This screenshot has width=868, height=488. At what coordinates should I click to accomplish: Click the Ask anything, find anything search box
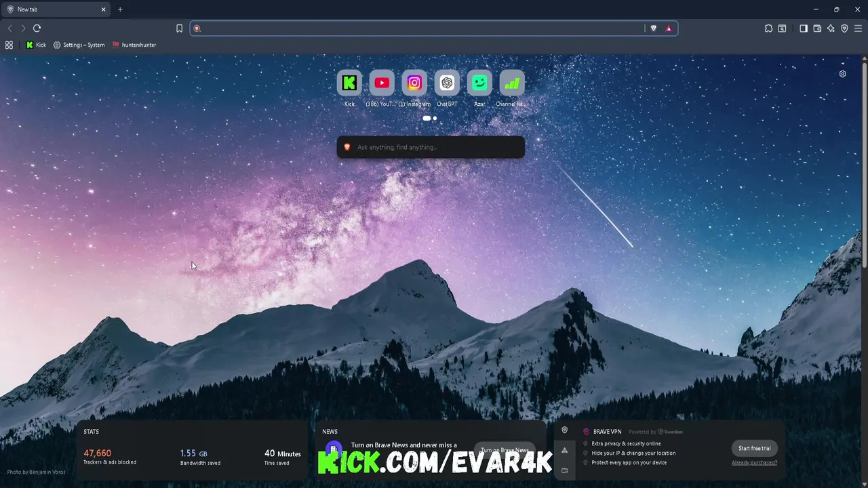pyautogui.click(x=431, y=147)
